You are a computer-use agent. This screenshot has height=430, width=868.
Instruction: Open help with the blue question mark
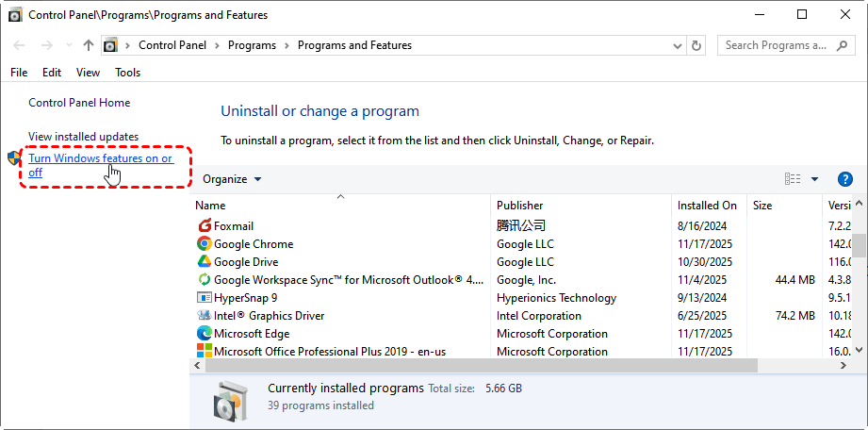[844, 179]
